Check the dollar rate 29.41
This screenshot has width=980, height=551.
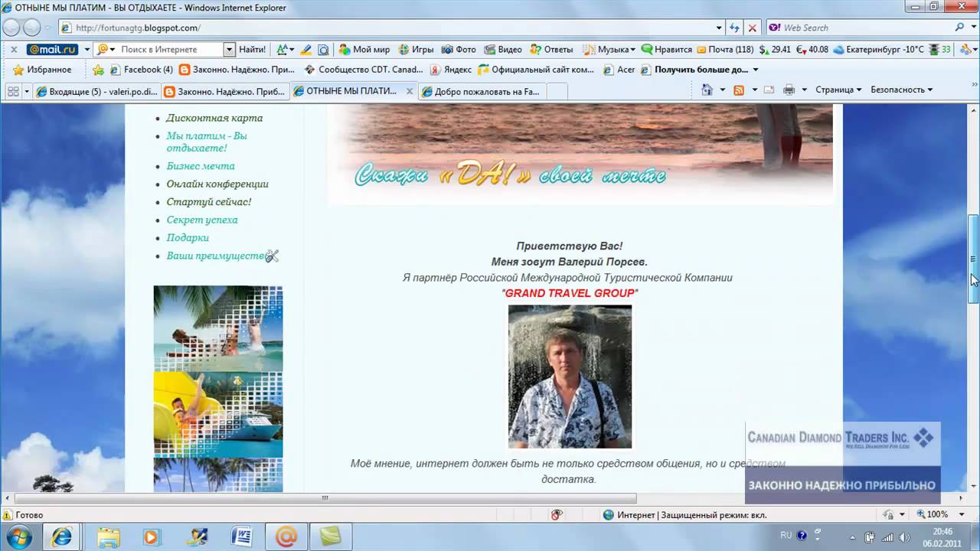(x=775, y=49)
